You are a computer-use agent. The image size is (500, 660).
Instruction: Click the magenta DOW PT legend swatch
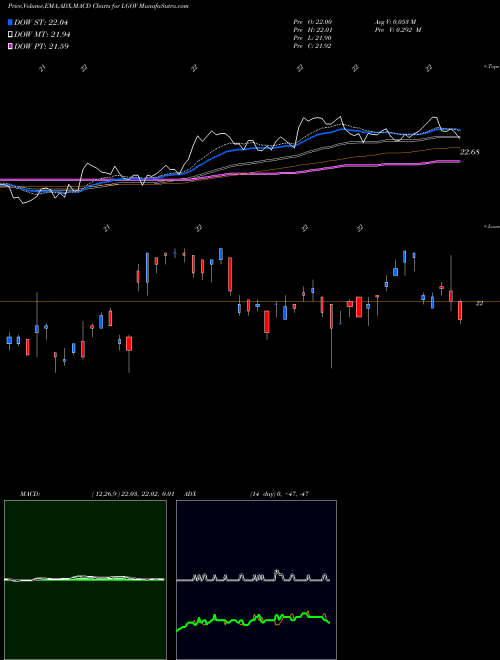(x=11, y=46)
